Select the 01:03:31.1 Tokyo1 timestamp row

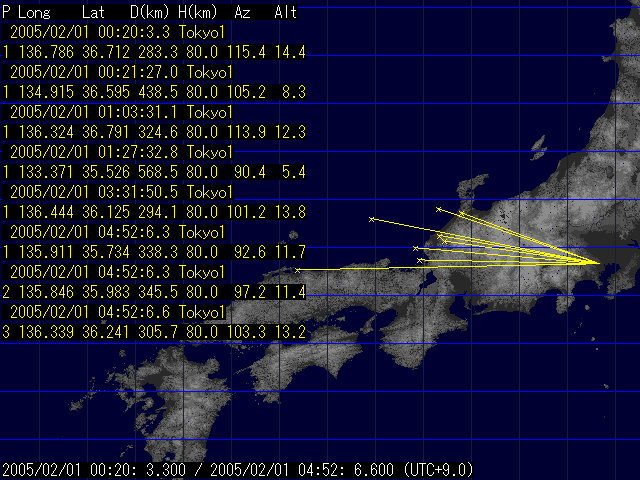pos(120,112)
